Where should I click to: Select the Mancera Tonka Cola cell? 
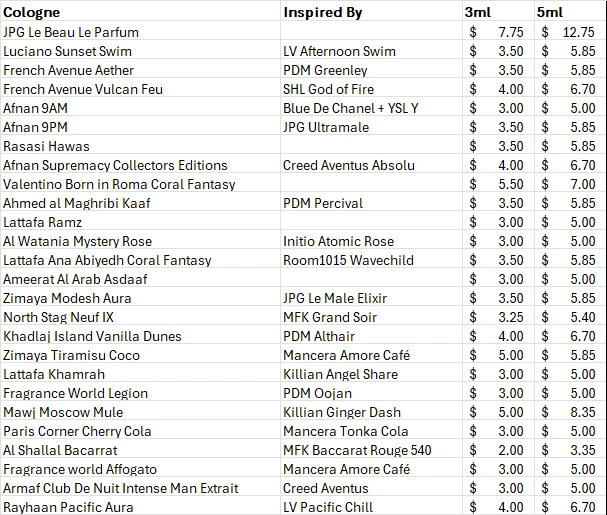coord(372,431)
